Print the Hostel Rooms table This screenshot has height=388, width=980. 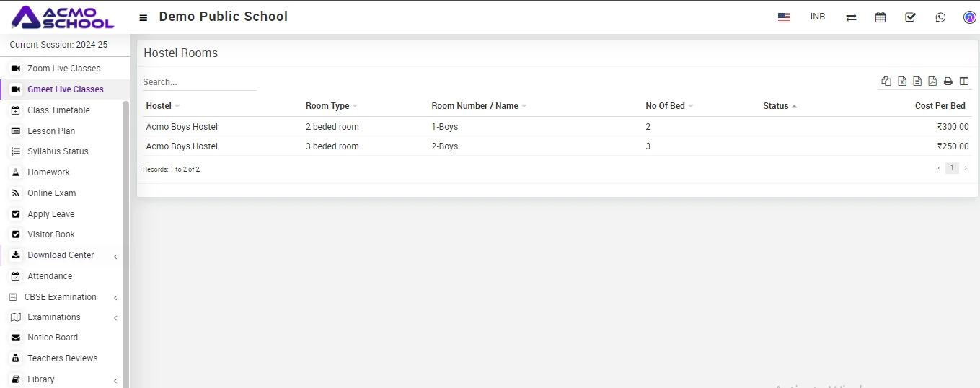[948, 81]
